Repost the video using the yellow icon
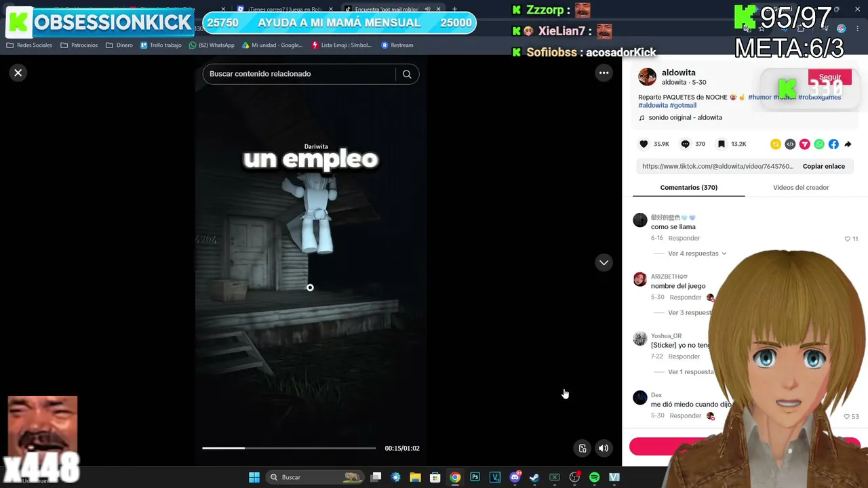The height and width of the screenshot is (488, 868). click(776, 144)
